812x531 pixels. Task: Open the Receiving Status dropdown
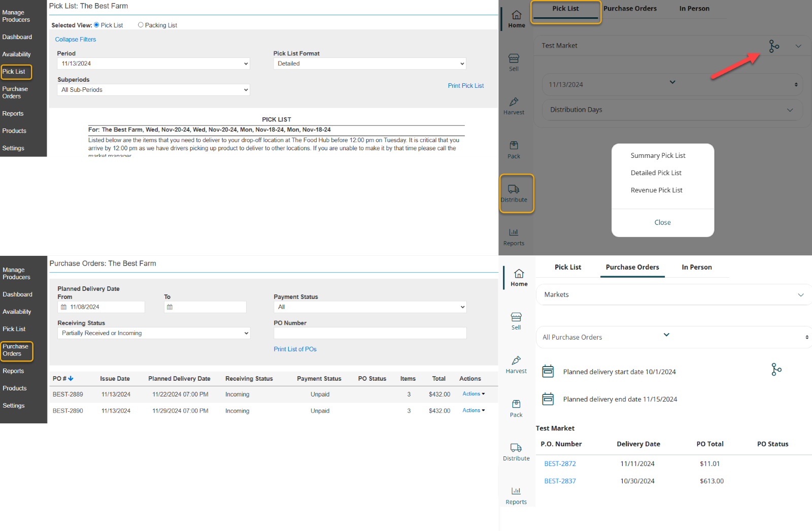click(x=154, y=333)
